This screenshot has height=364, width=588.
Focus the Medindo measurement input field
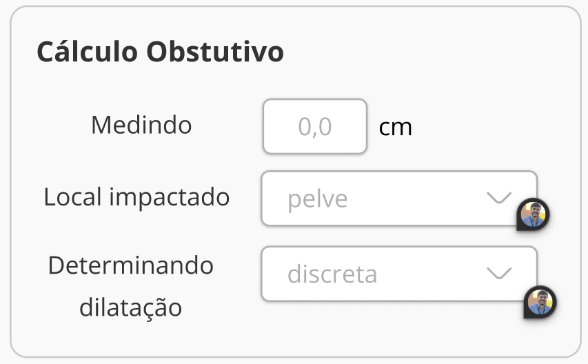(315, 126)
